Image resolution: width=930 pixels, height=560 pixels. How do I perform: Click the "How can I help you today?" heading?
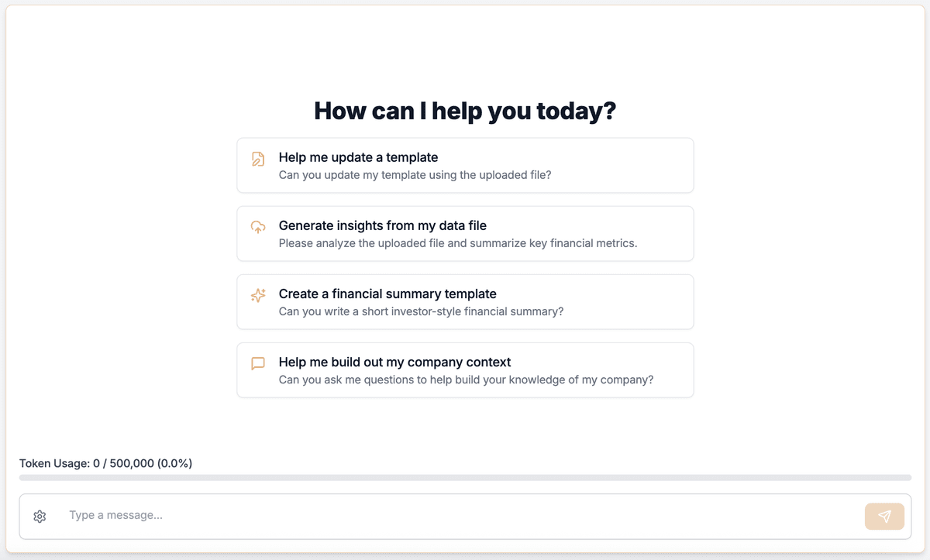465,111
